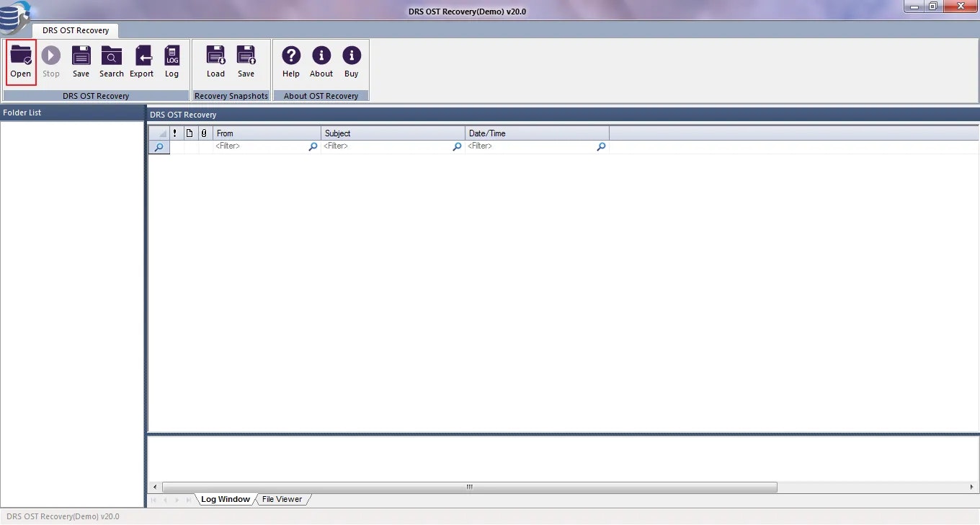This screenshot has width=980, height=525.
Task: Click the Buy icon
Action: pyautogui.click(x=352, y=62)
